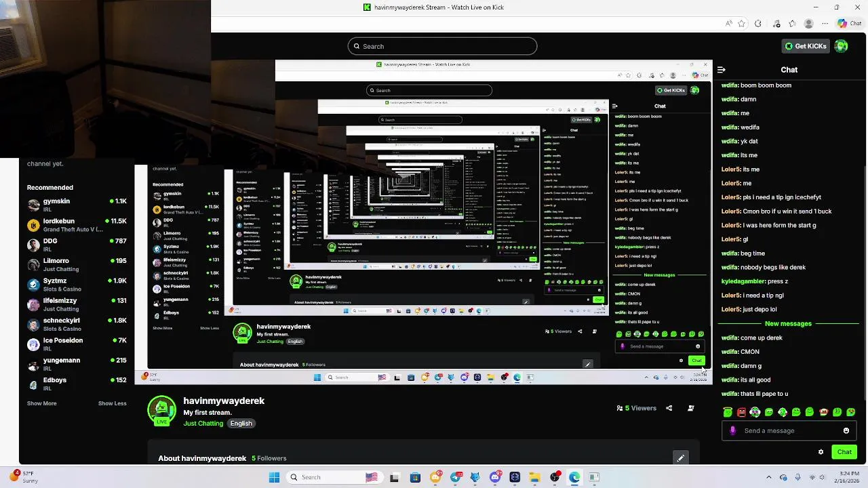The width and height of the screenshot is (868, 488).
Task: Insert the angry red emote
Action: tap(741, 412)
